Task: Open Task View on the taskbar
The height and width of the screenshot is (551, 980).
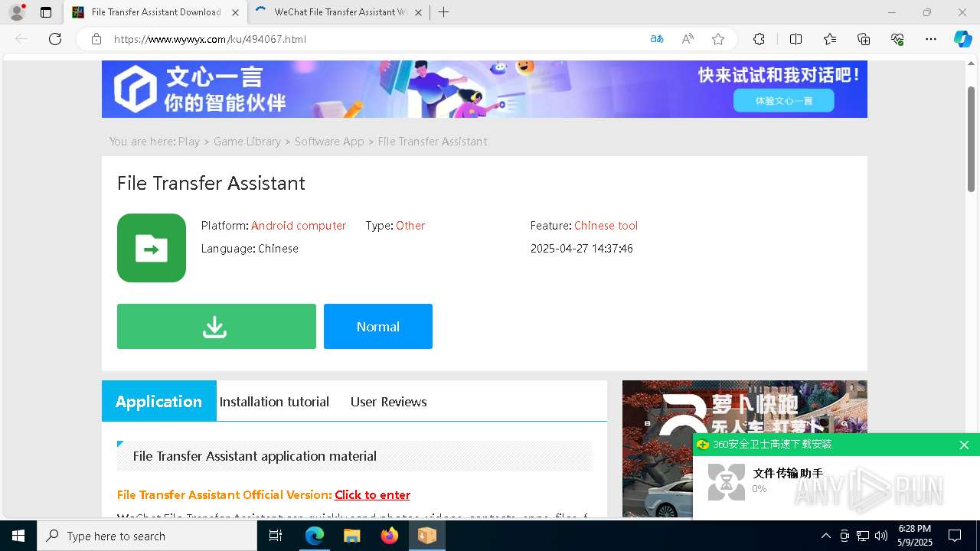Action: click(276, 536)
